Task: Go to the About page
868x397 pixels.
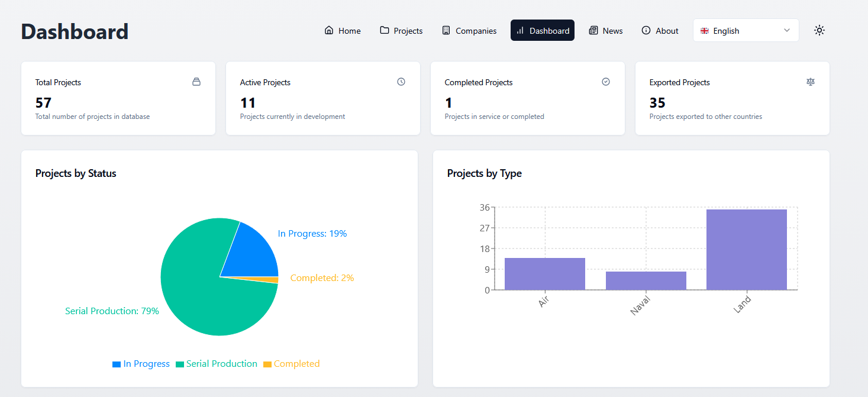Action: point(660,31)
